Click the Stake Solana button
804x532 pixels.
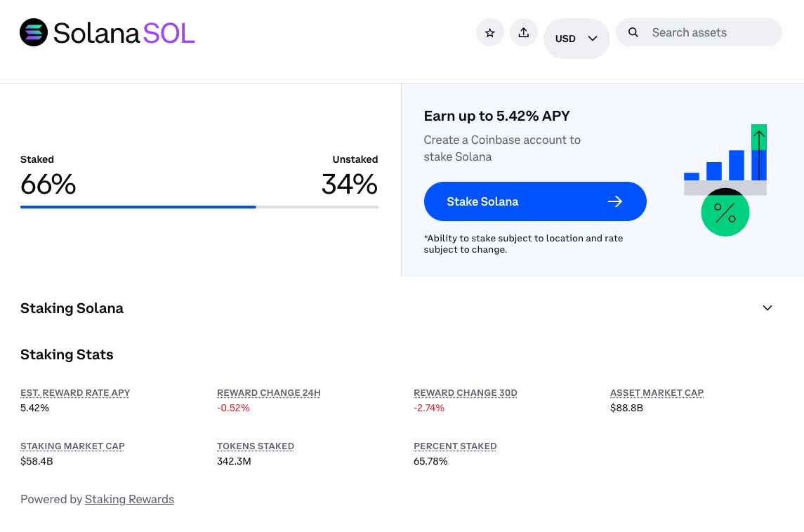pyautogui.click(x=535, y=201)
